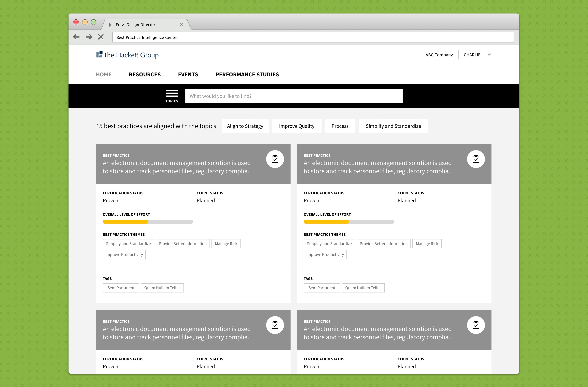Click 'Planned' client status in top-right card
Screen dimensions: 588x387
407,201
